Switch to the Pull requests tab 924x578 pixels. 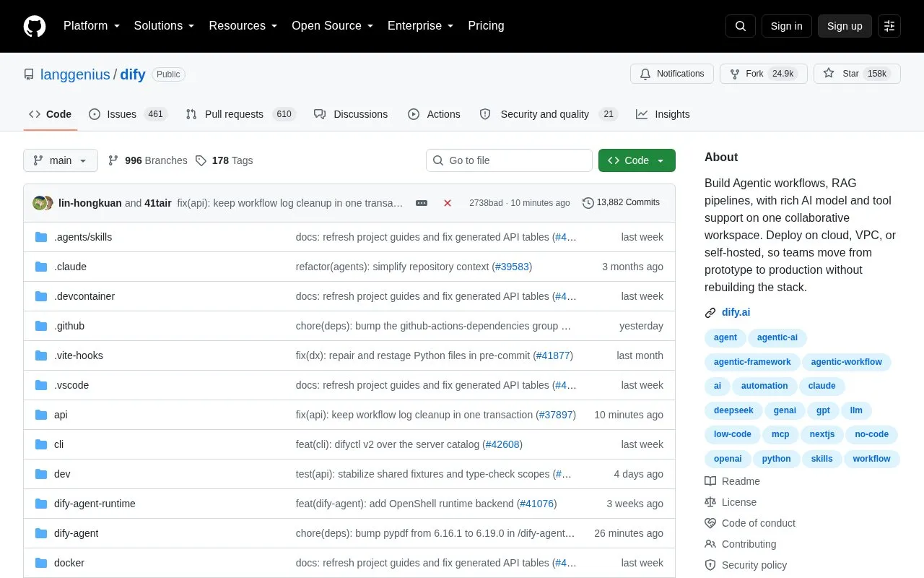[241, 114]
